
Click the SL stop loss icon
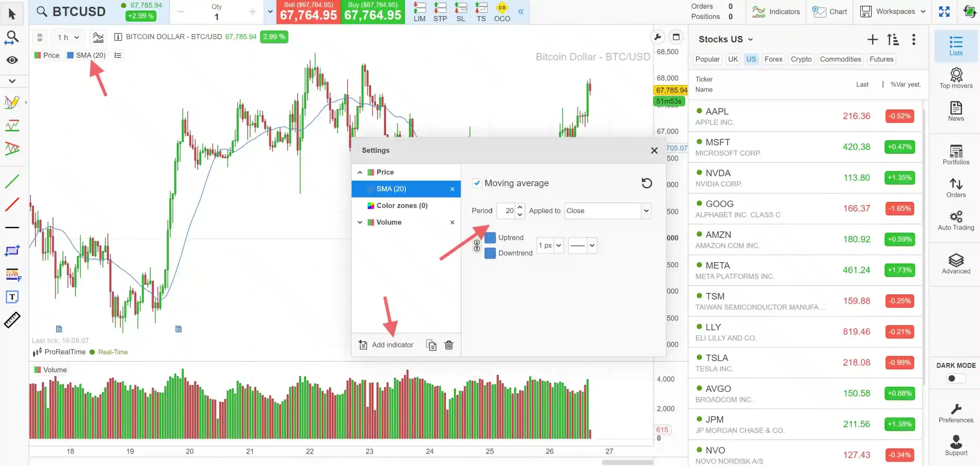click(x=460, y=12)
